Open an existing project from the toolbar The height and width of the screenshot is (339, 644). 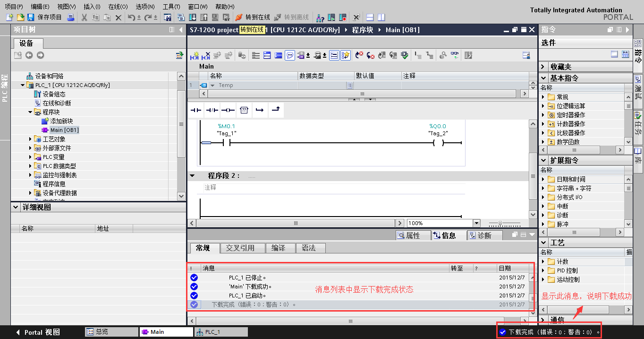pyautogui.click(x=20, y=17)
